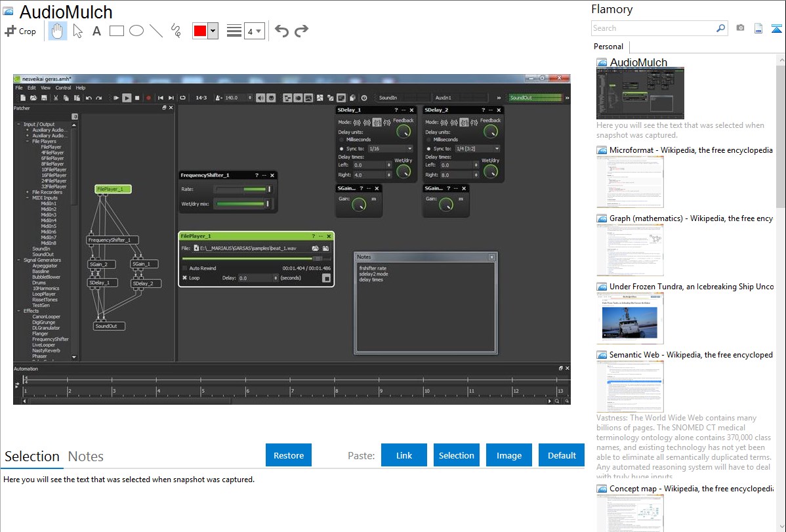Open the line width dropdown

coord(254,31)
